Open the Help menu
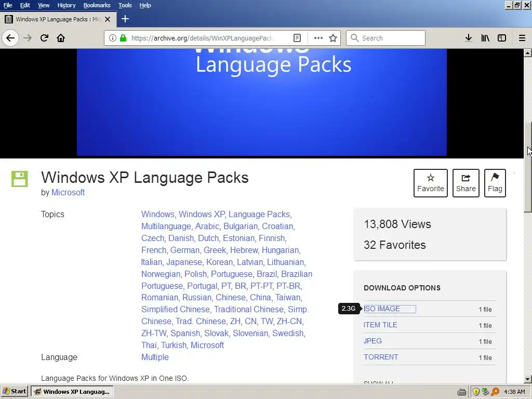This screenshot has width=532, height=399. (x=145, y=5)
